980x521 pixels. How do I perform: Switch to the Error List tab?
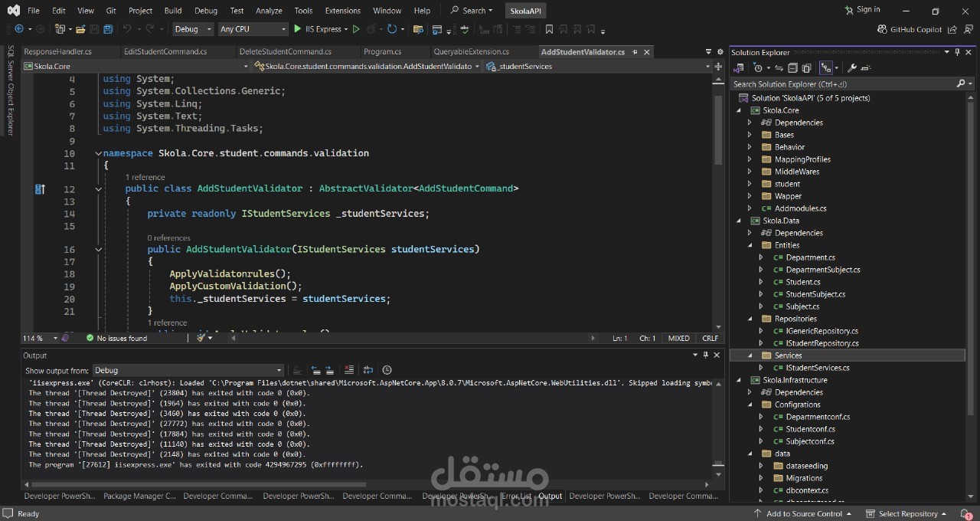[x=516, y=496]
